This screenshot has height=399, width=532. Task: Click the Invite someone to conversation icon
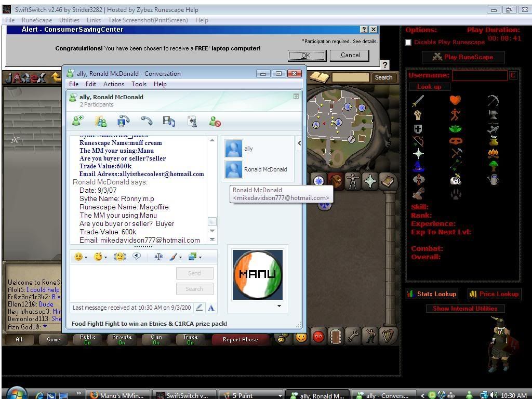pyautogui.click(x=78, y=121)
